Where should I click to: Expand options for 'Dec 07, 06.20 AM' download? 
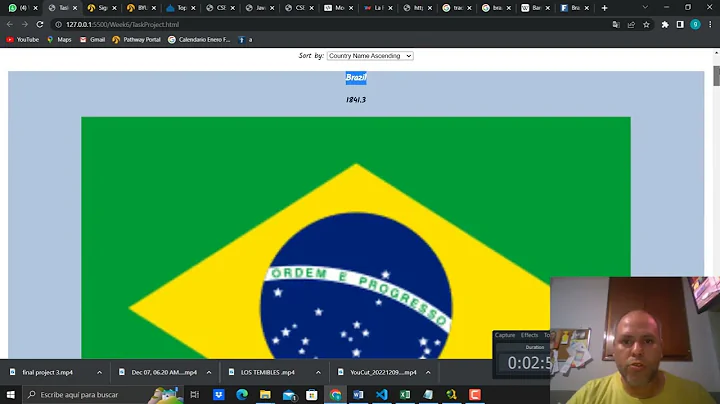coord(209,372)
